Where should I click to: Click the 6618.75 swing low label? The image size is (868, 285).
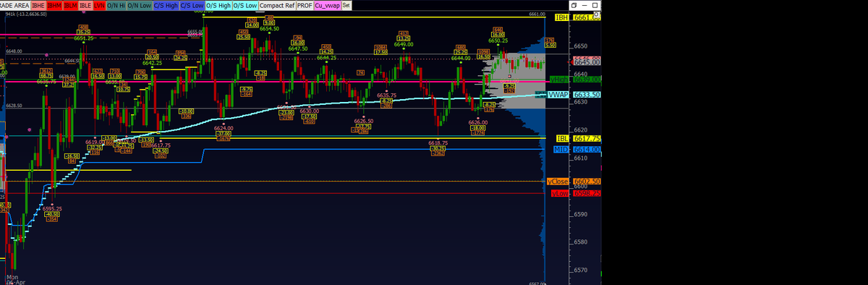pos(438,143)
